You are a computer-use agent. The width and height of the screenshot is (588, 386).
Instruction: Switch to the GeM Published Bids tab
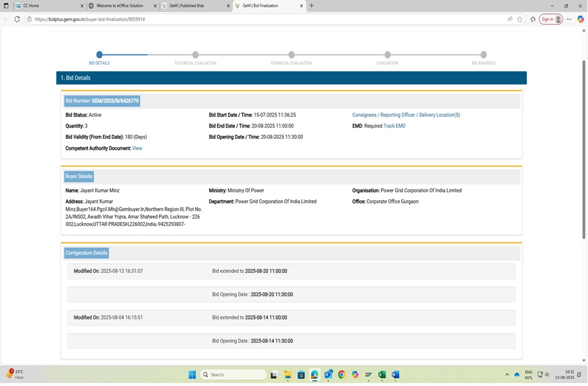(x=193, y=6)
